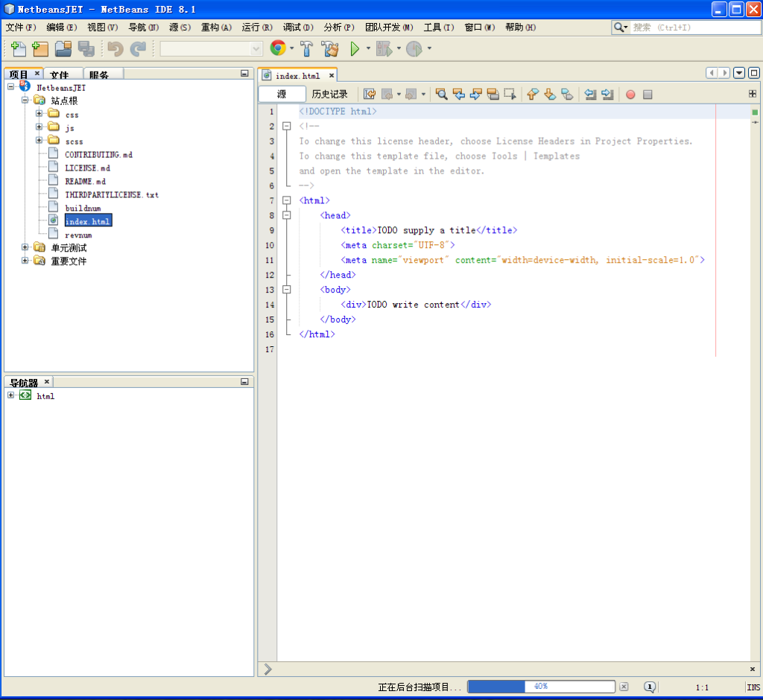Image resolution: width=763 pixels, height=700 pixels.
Task: Click the New Project toolbar icon
Action: pos(40,49)
